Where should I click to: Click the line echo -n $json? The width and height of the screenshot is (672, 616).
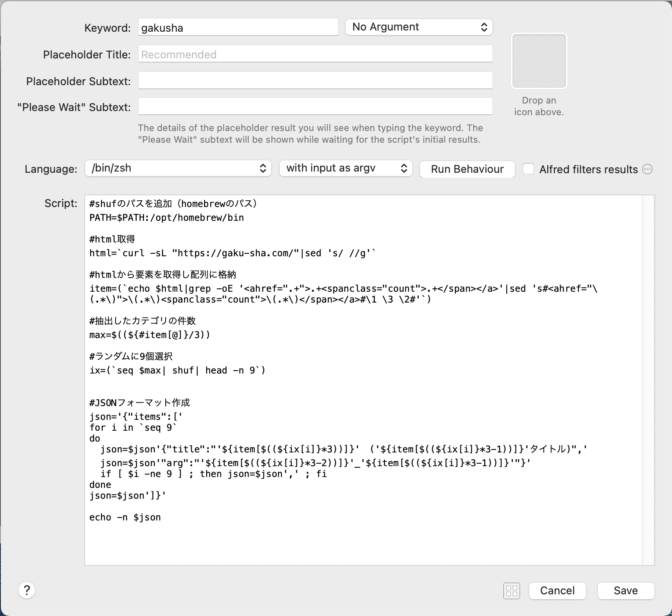pos(125,517)
